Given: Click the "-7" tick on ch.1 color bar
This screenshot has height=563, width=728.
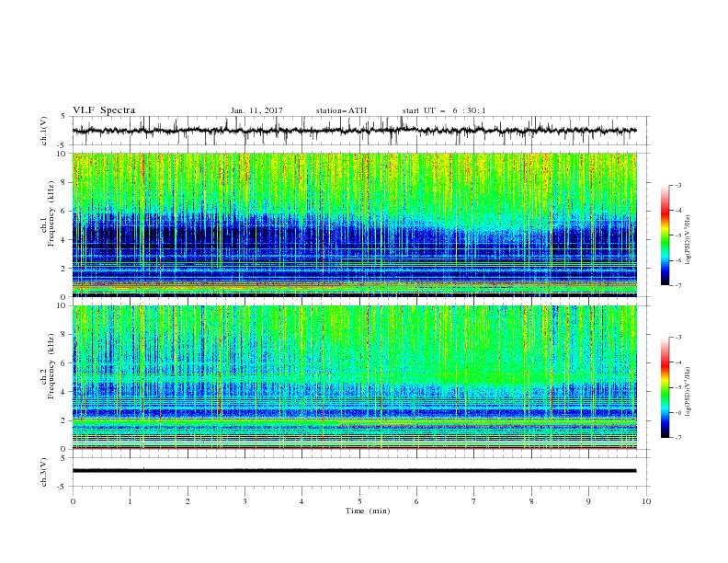Looking at the screenshot, I should pos(678,285).
